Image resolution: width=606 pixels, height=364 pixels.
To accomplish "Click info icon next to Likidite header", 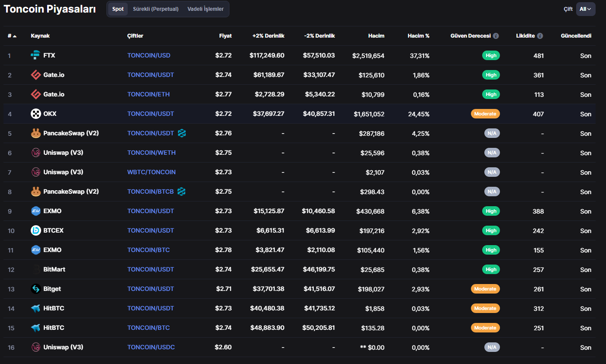I will [540, 36].
